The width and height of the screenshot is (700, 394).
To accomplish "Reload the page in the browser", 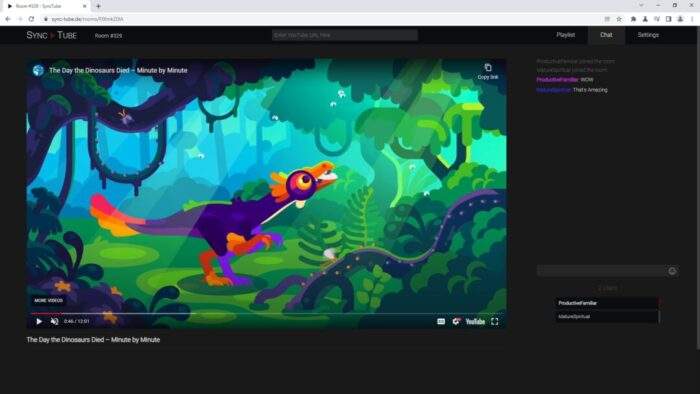I will (31, 19).
